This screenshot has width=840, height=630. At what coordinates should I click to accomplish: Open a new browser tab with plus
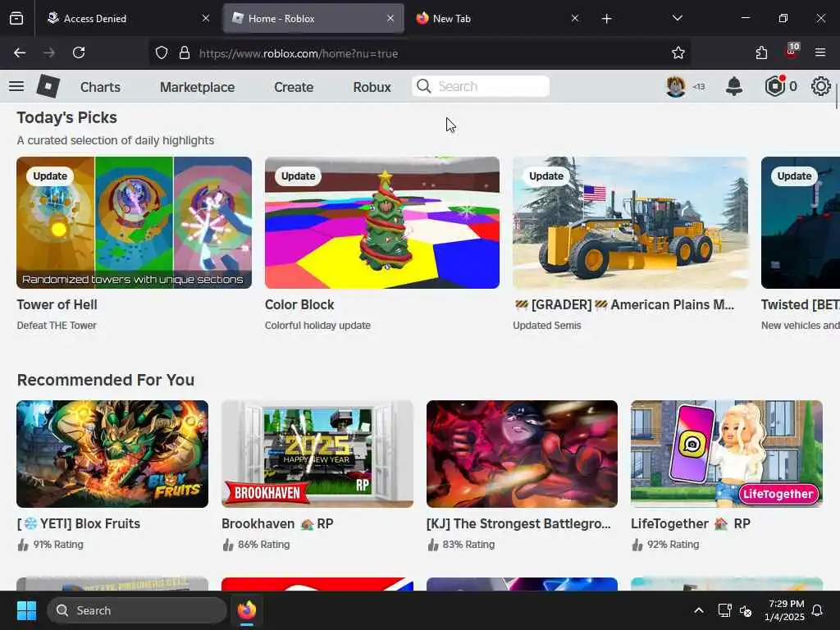point(606,19)
